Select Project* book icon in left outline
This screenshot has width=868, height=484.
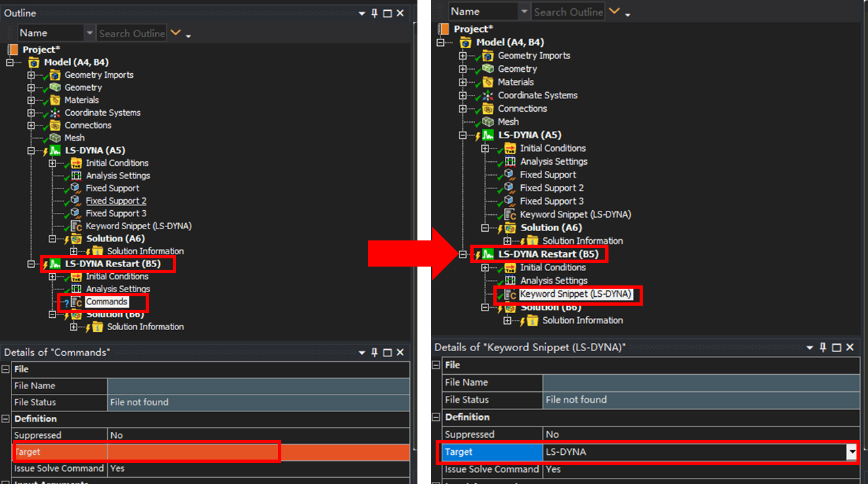[x=14, y=49]
